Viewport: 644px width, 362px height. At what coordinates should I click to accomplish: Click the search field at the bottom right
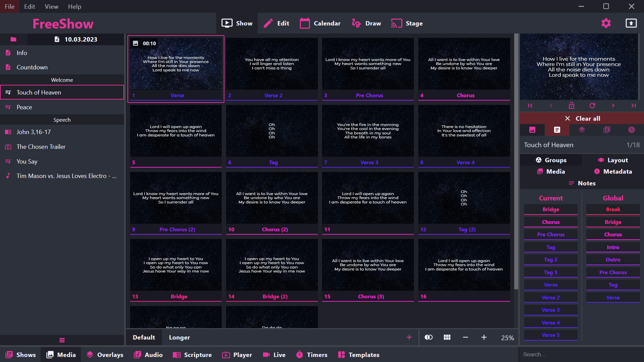coord(581,354)
